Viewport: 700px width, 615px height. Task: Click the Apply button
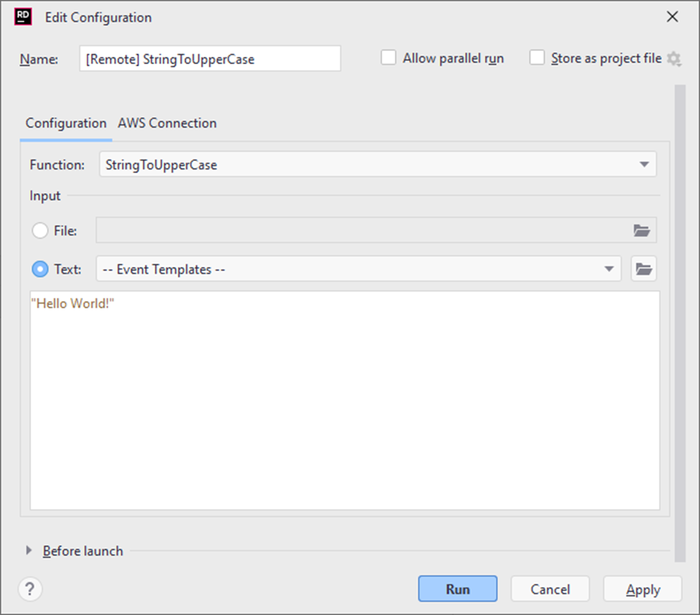pos(643,589)
